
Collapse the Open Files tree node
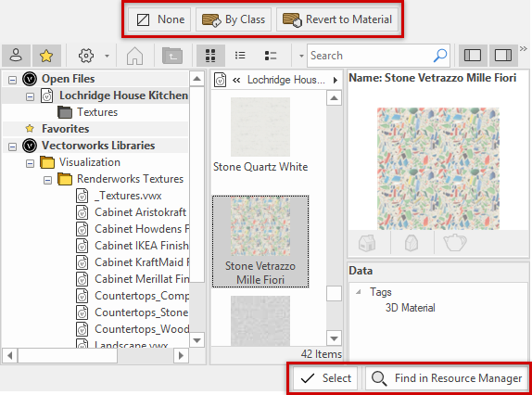coord(13,80)
